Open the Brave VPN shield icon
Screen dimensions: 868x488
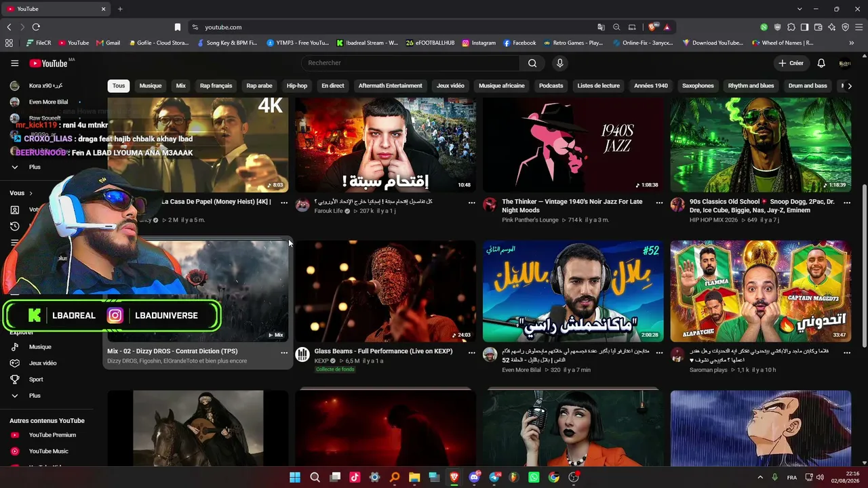(x=845, y=27)
